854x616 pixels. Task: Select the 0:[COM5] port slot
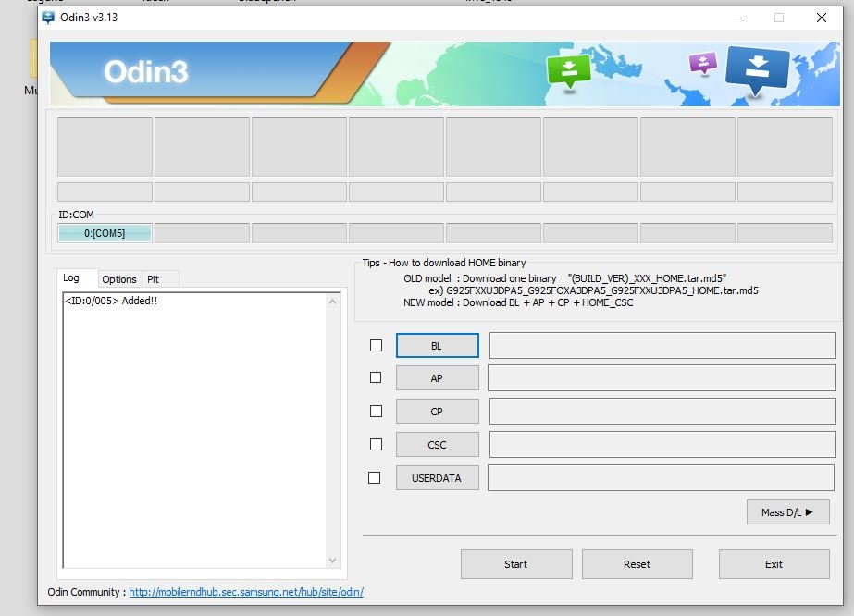(105, 233)
